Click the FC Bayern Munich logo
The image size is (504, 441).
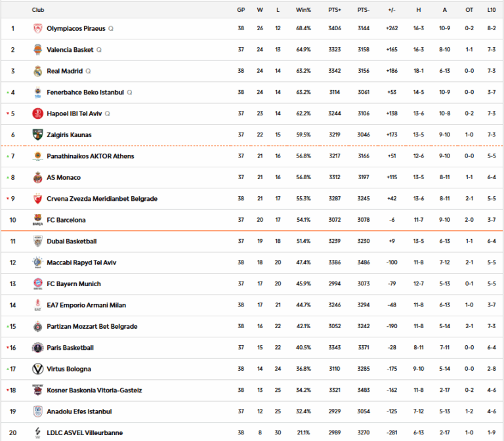tap(37, 283)
